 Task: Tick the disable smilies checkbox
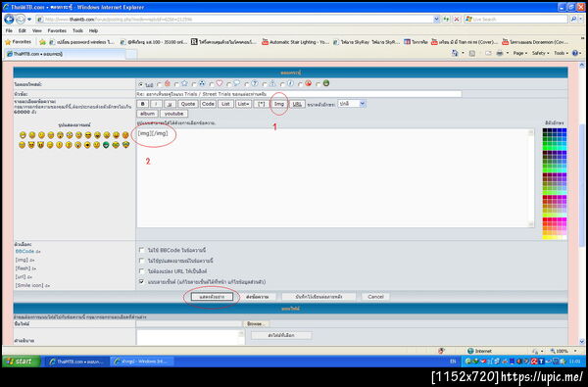pos(141,261)
